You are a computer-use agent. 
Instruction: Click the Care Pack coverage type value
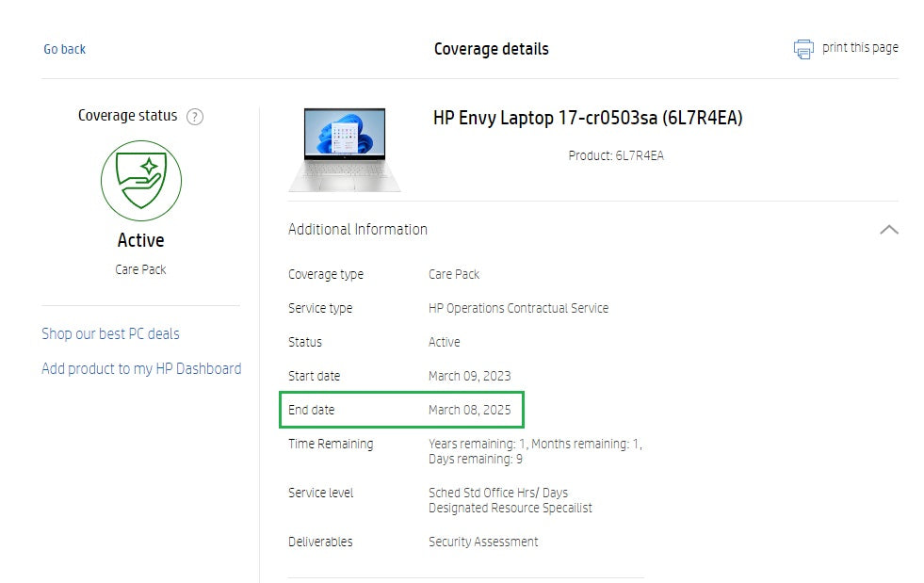click(x=454, y=274)
